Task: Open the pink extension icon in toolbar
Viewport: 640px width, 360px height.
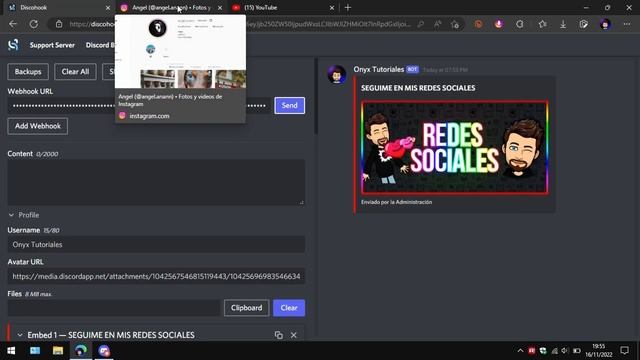Action: pyautogui.click(x=499, y=24)
